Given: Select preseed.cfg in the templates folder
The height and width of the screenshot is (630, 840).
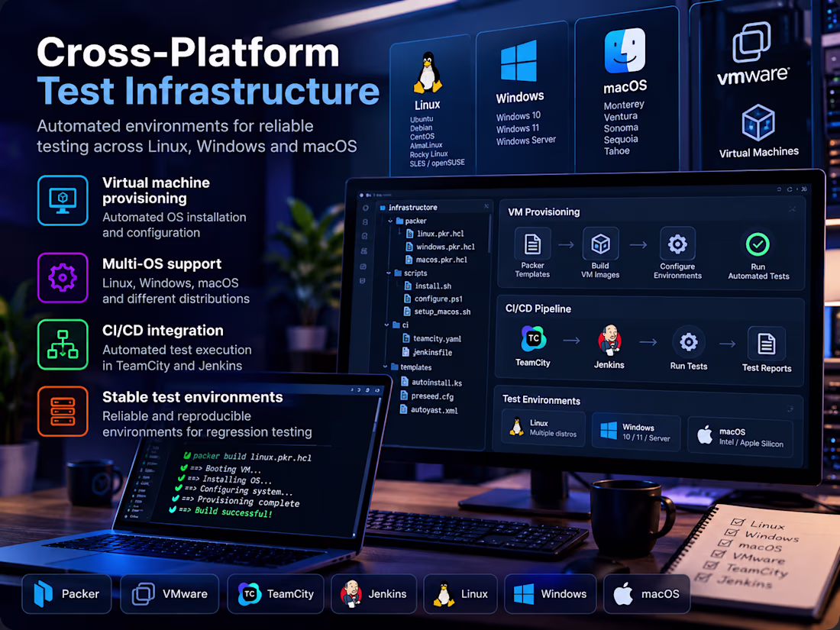Looking at the screenshot, I should click(x=427, y=396).
